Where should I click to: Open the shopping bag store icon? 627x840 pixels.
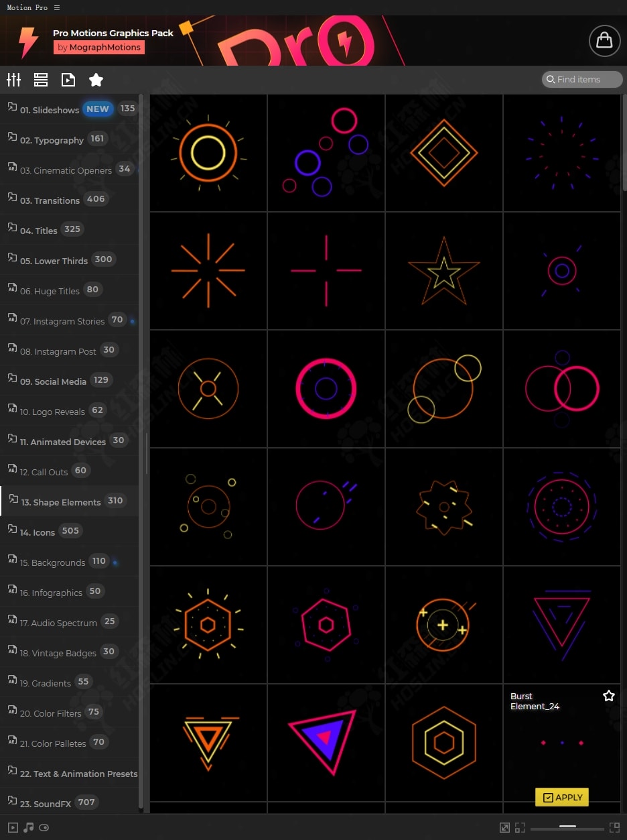click(604, 41)
